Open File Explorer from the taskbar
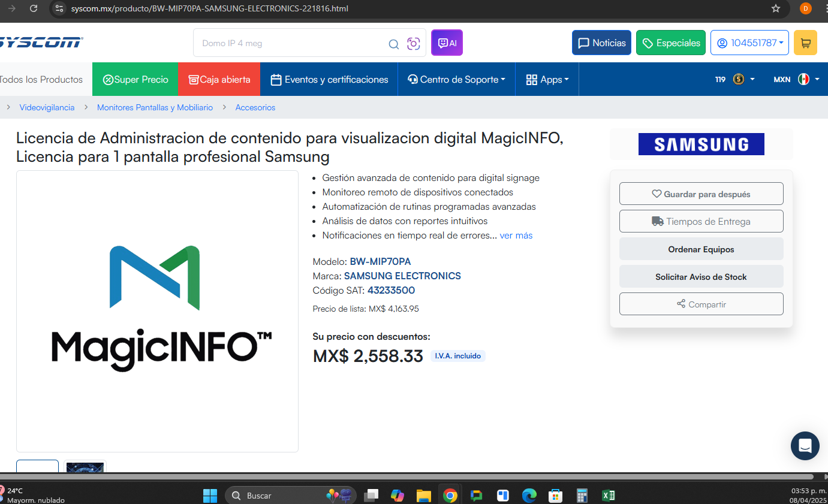This screenshot has height=504, width=828. click(424, 496)
